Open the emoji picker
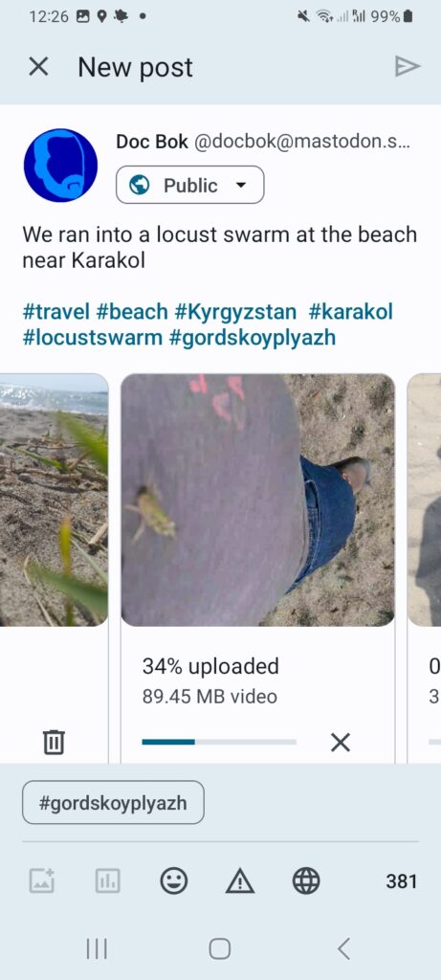Viewport: 441px width, 980px height. pyautogui.click(x=174, y=881)
